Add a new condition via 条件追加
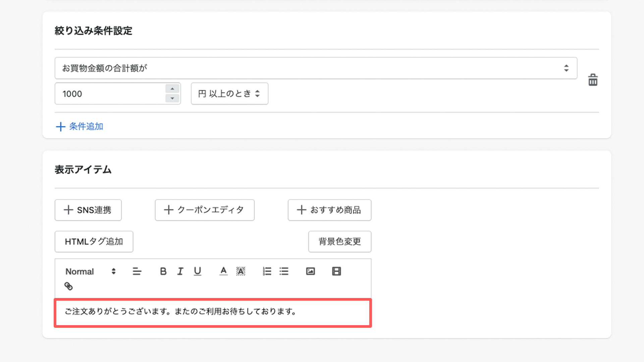 [79, 126]
